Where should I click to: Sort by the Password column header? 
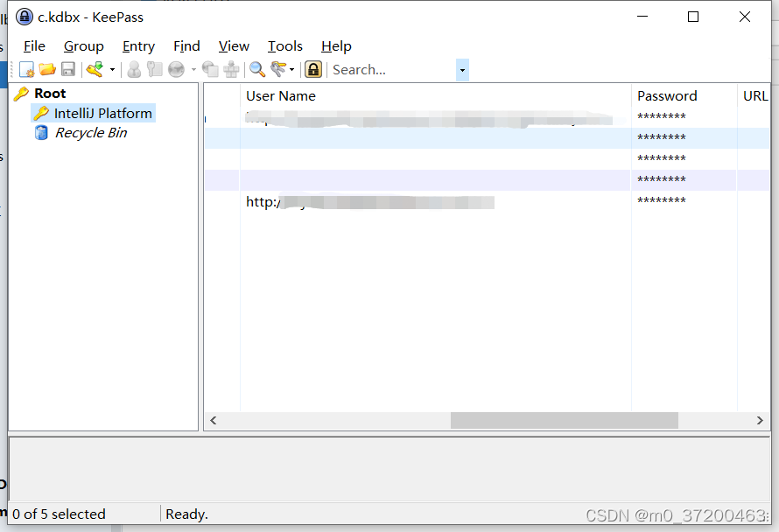(684, 96)
